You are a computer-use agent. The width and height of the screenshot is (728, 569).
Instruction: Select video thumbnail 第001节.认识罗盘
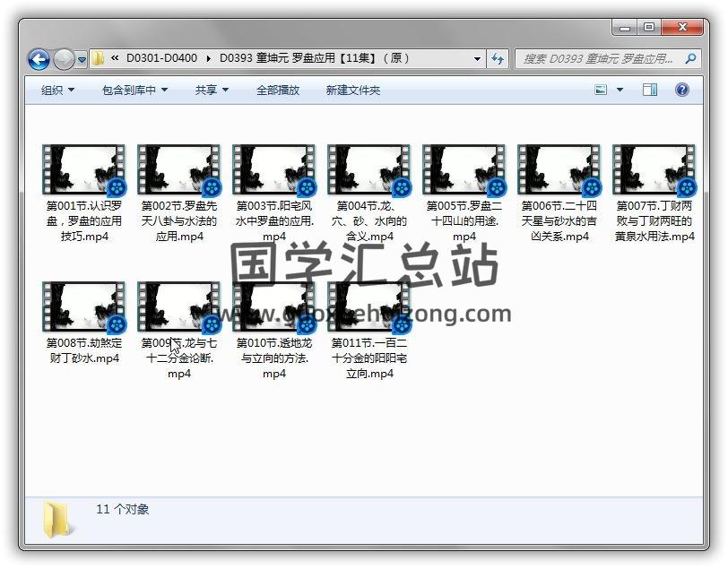click(84, 170)
